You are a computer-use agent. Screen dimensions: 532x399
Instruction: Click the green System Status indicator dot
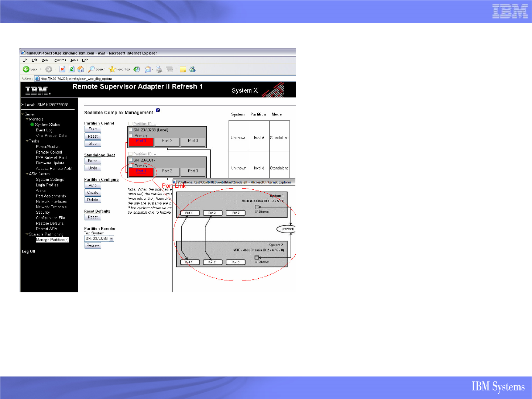(x=32, y=124)
